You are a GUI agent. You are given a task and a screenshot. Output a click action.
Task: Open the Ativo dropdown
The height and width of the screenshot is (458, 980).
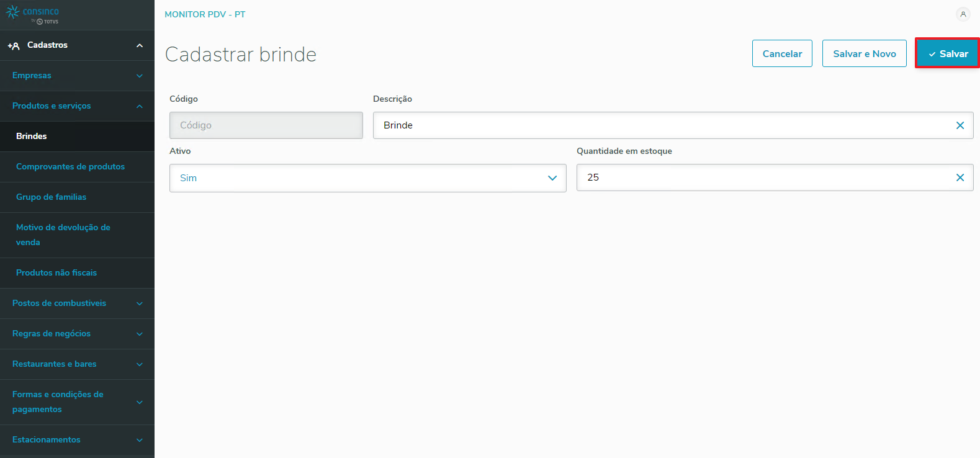[x=367, y=177]
